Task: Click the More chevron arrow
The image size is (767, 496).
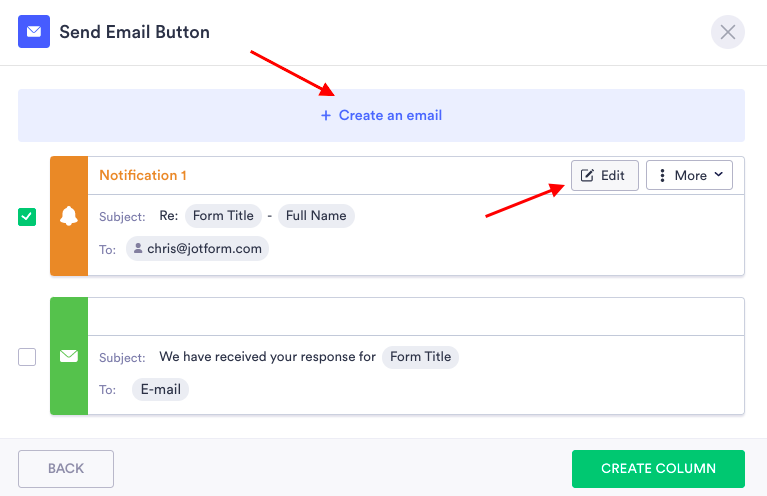Action: point(718,175)
